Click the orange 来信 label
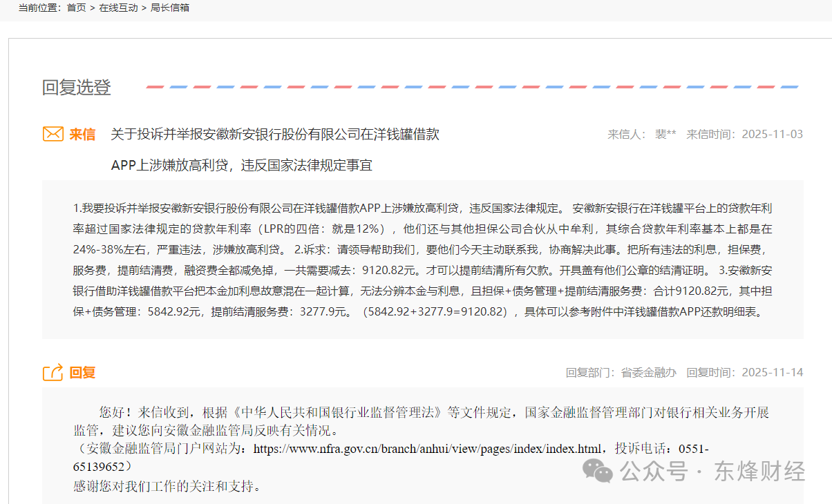The width and height of the screenshot is (832, 504). (x=82, y=135)
